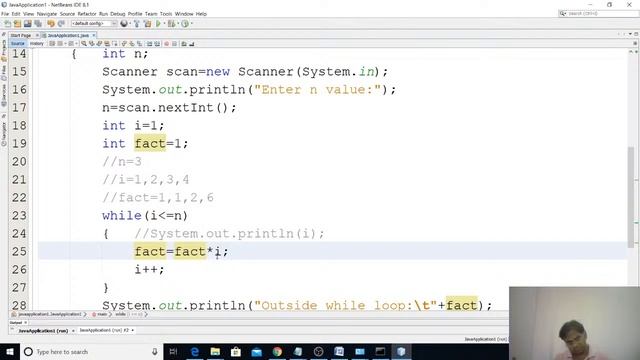Viewport: 640px width, 360px height.
Task: Open Microsoft Edge from taskbar
Action: tap(195, 351)
